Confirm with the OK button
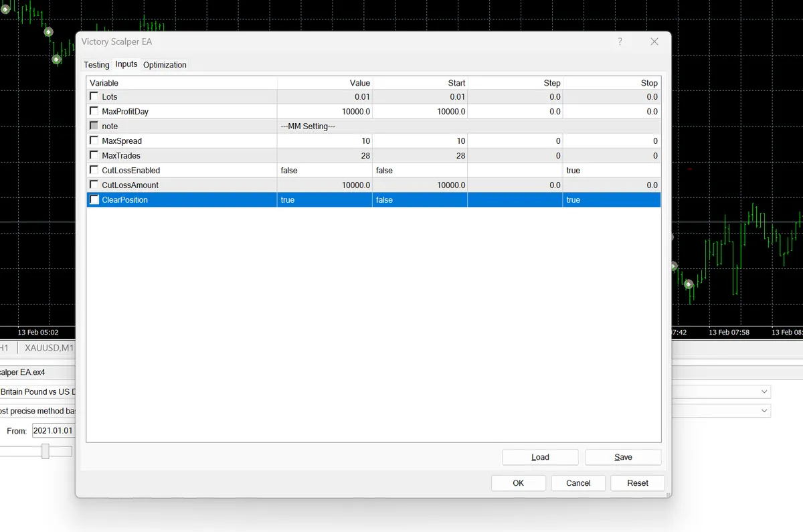 [519, 483]
